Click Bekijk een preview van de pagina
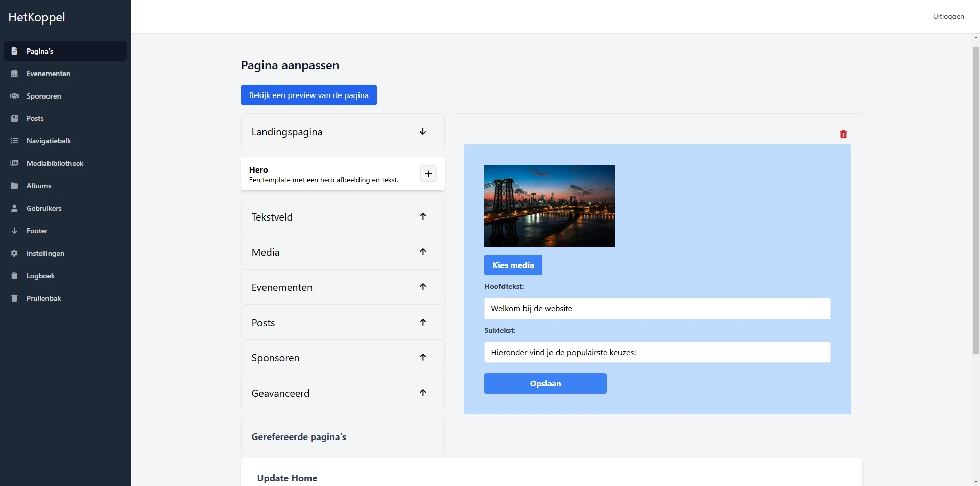 308,95
